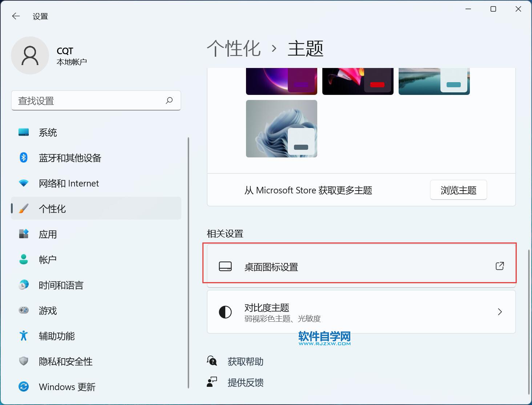Viewport: 532px width, 405px height.
Task: Open Windows 更新 category
Action: tap(96, 387)
